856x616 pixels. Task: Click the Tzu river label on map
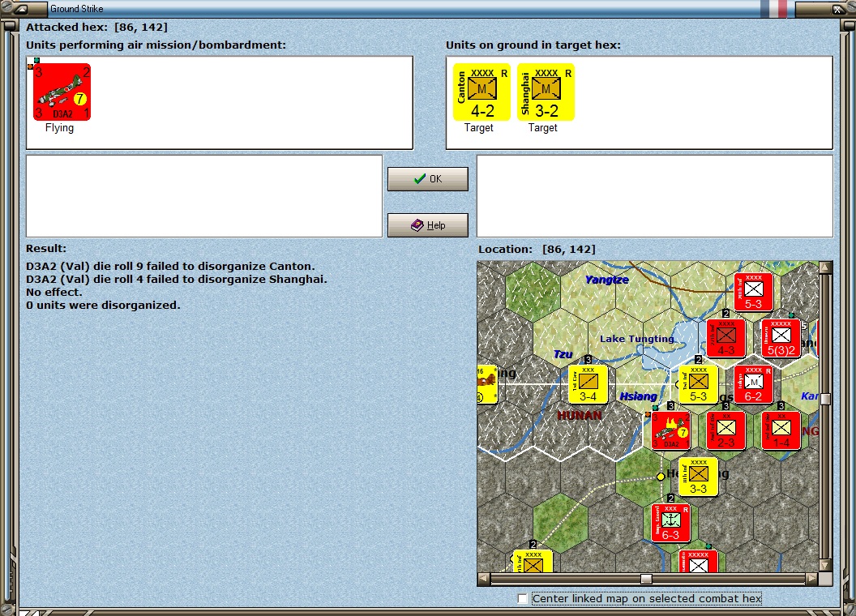(563, 354)
